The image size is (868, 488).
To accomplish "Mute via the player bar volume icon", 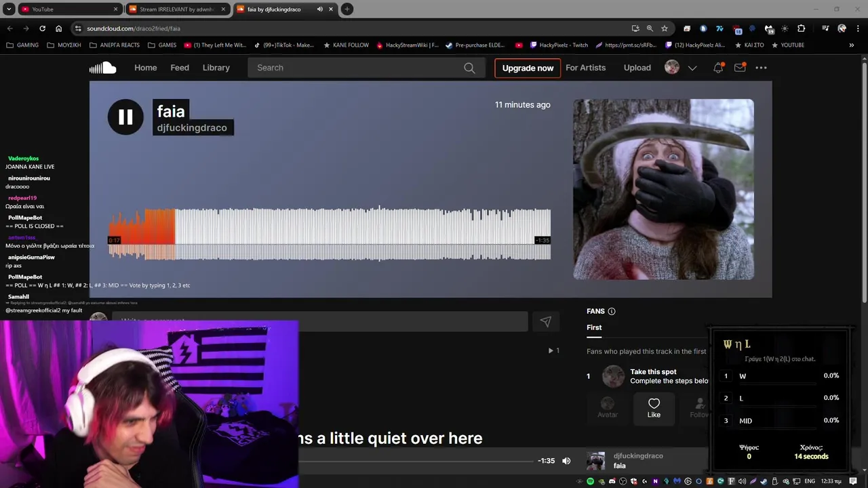I will pos(566,461).
